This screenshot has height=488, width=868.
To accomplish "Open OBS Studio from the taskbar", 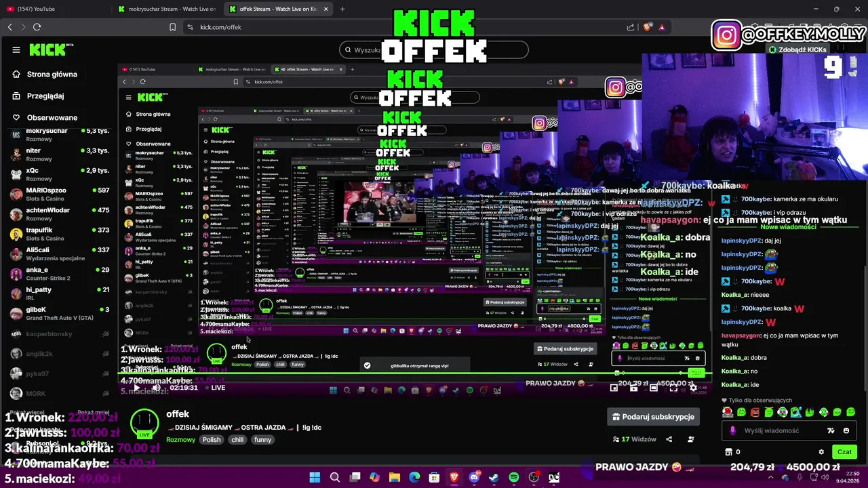I will 534,477.
